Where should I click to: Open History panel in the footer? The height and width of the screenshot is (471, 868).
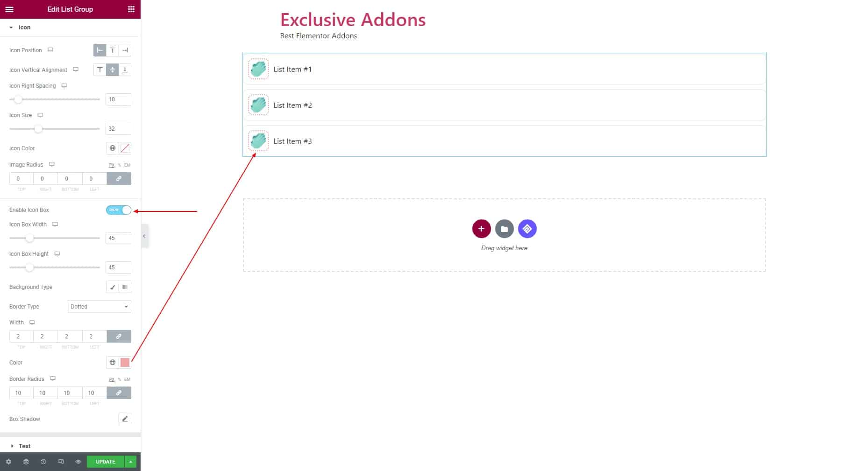click(43, 462)
